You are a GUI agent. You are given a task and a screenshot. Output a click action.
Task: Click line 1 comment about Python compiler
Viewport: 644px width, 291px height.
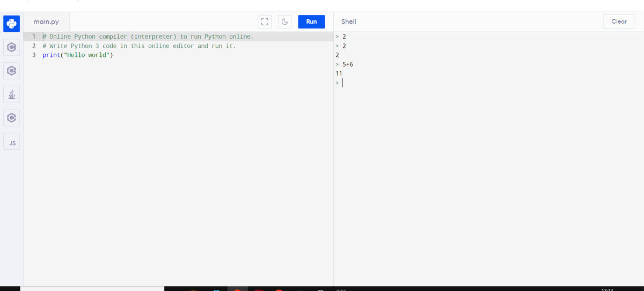point(148,37)
